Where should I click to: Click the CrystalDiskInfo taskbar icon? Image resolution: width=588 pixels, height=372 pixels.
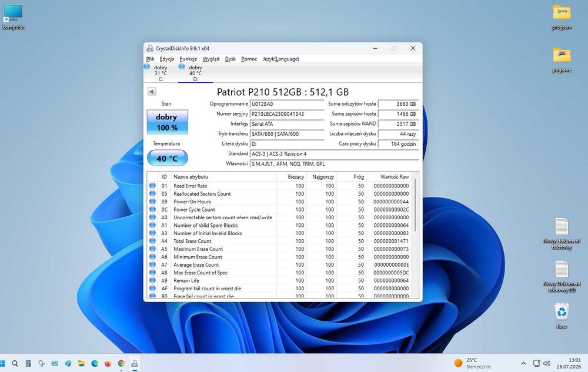135,363
